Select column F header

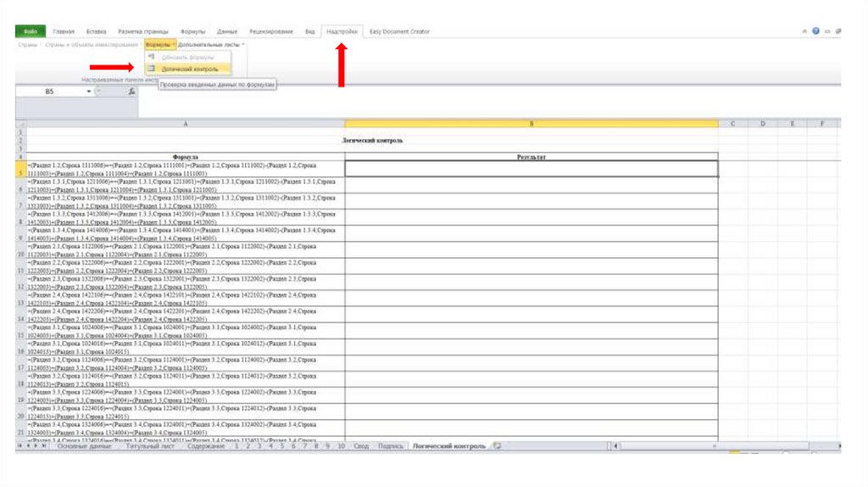point(822,124)
